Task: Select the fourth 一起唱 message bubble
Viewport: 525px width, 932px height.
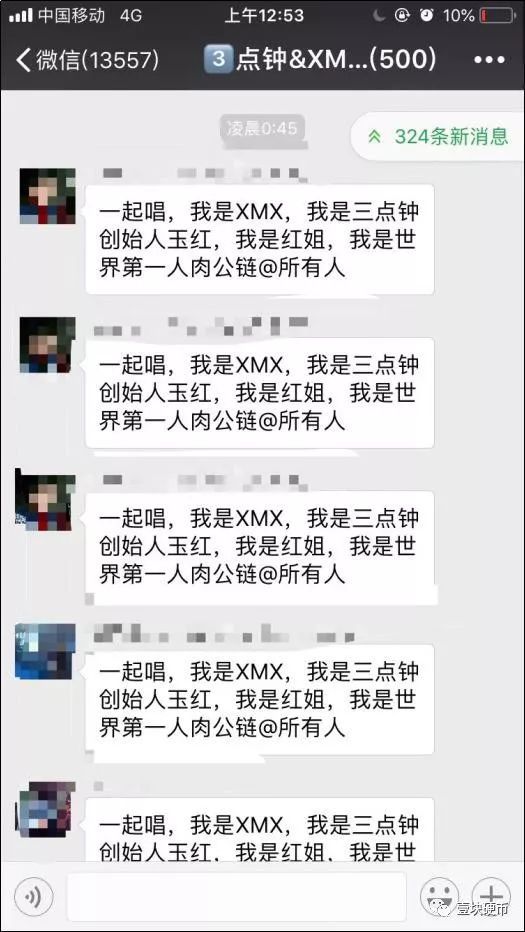Action: [x=260, y=700]
